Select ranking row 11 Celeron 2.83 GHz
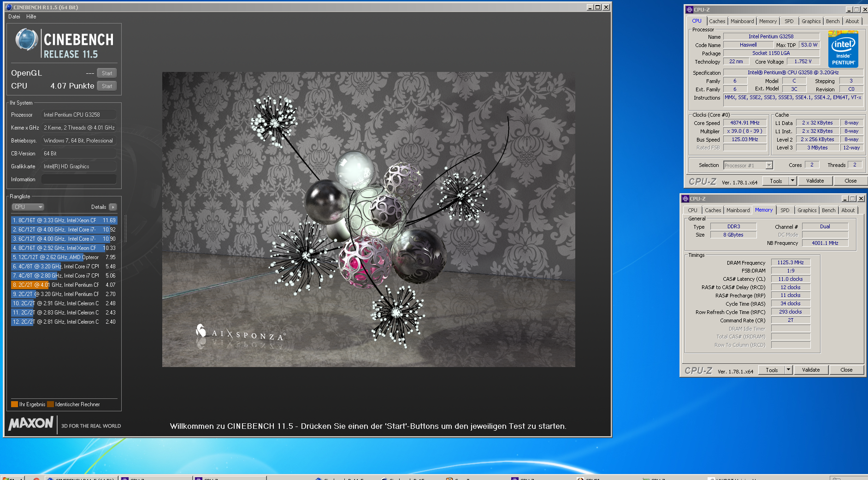The width and height of the screenshot is (868, 480). click(x=64, y=313)
